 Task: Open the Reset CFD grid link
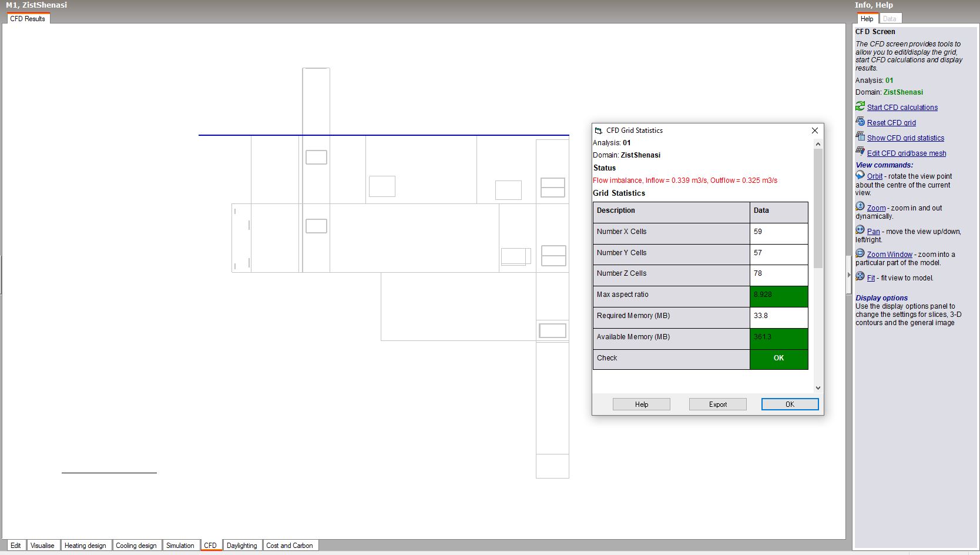coord(891,123)
